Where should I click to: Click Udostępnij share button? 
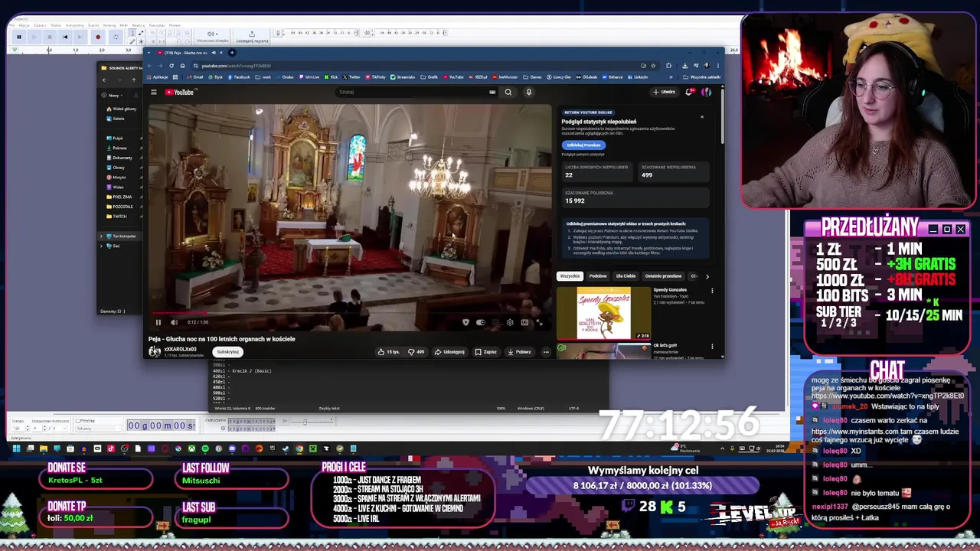pos(449,352)
